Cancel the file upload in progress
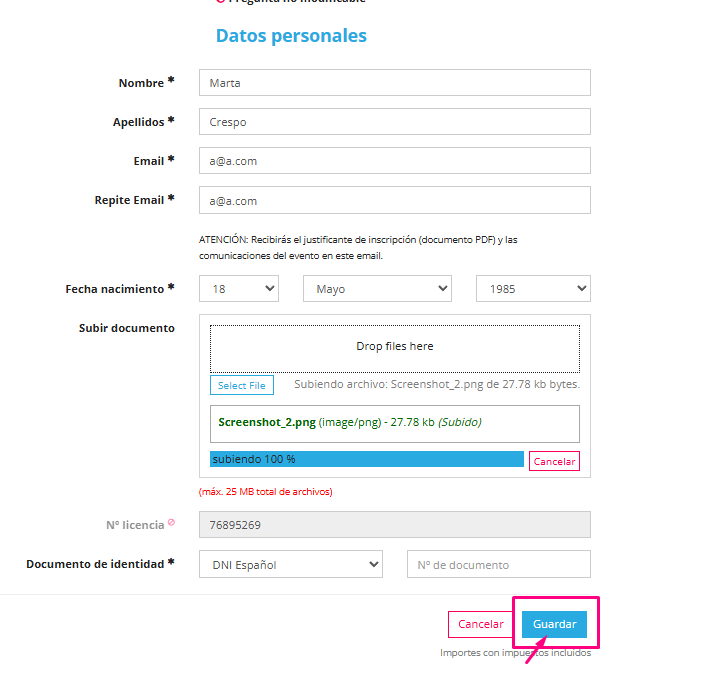715x681 pixels. coord(554,461)
